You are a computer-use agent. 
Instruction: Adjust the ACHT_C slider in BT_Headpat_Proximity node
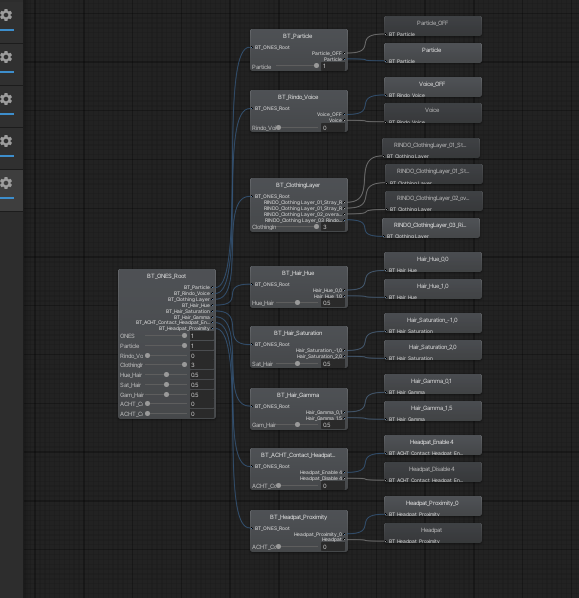point(297,547)
